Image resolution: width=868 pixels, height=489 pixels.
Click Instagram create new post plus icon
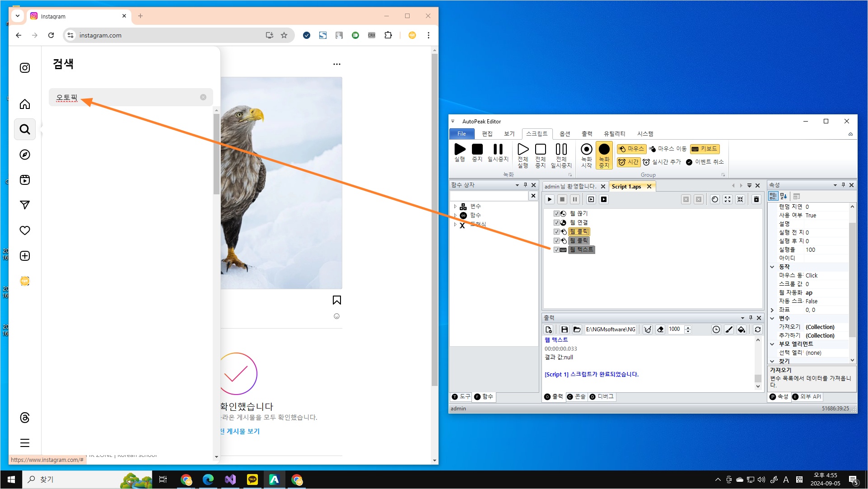click(25, 256)
